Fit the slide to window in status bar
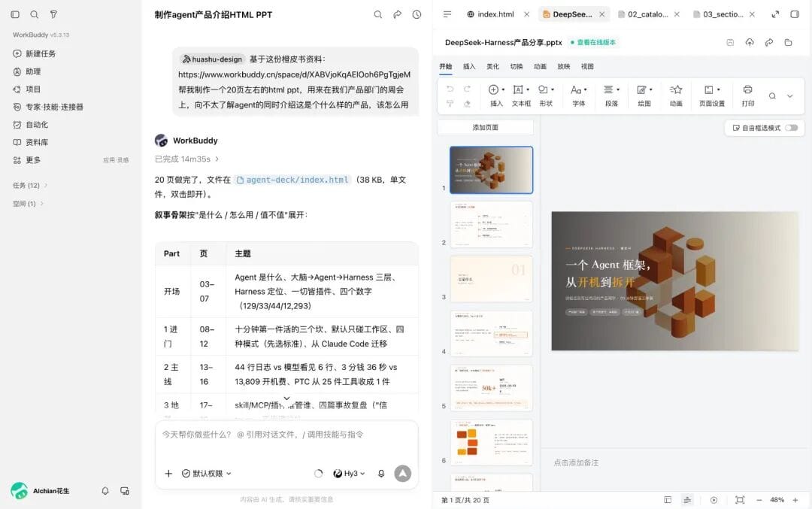 pyautogui.click(x=740, y=500)
